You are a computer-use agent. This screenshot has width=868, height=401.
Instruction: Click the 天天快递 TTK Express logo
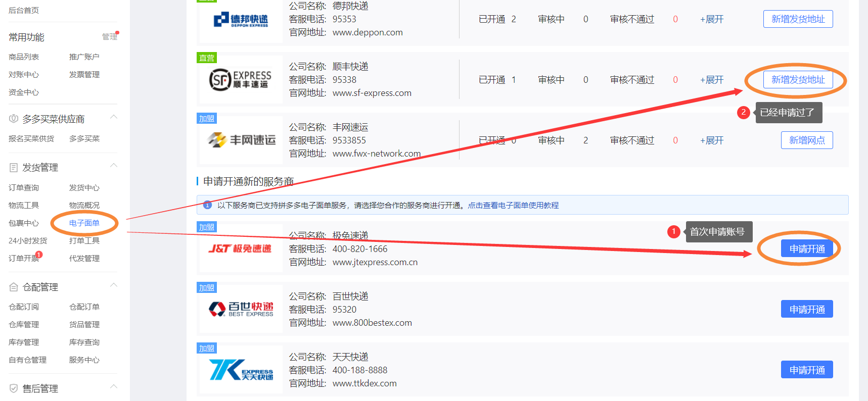point(241,370)
